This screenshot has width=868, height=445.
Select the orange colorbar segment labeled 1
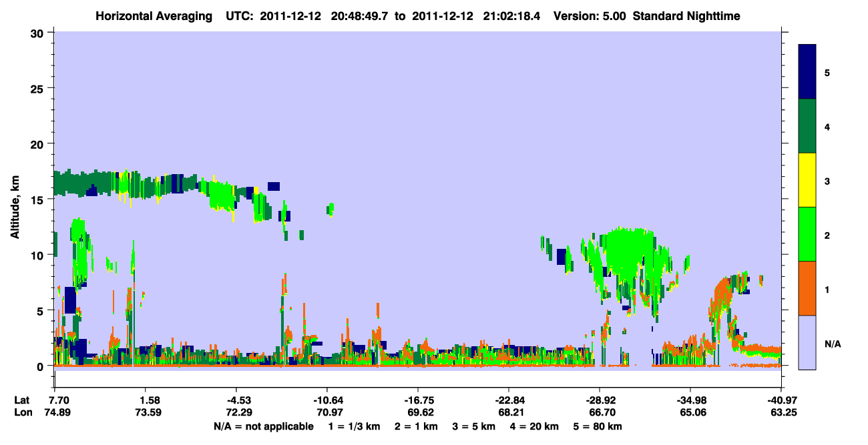807,288
